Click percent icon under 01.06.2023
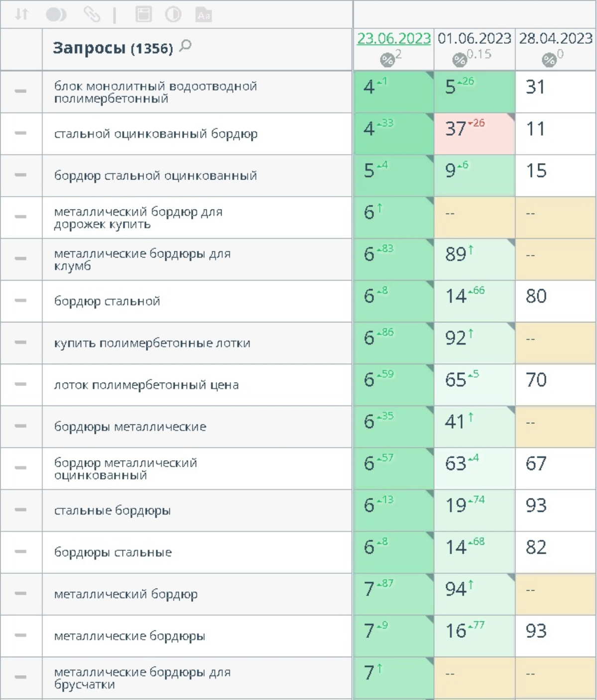The height and width of the screenshot is (700, 597). pyautogui.click(x=459, y=60)
